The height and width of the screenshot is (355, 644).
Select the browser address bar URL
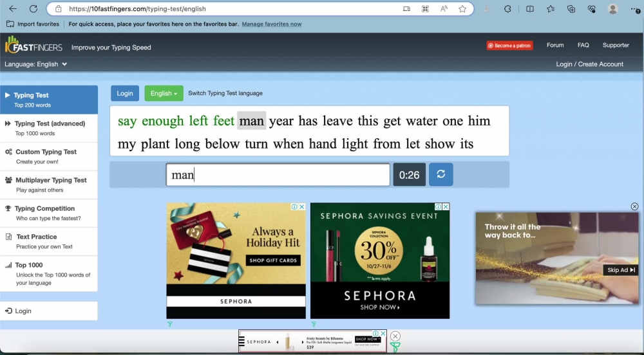point(137,8)
